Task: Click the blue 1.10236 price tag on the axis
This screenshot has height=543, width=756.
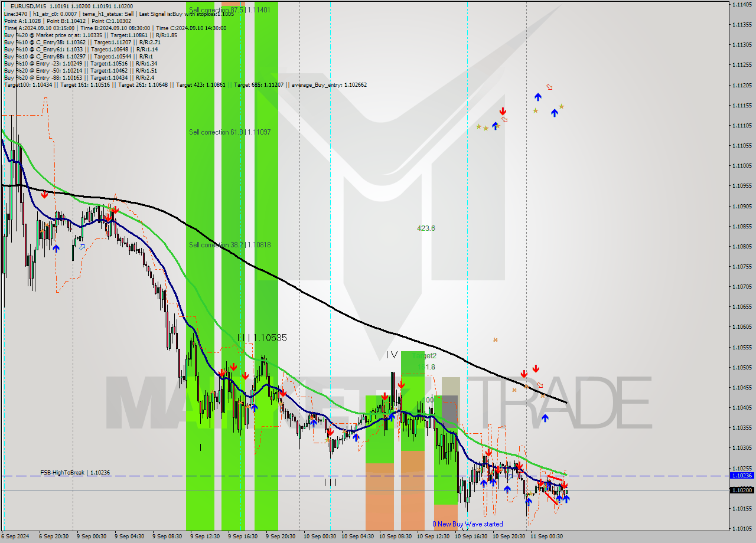Action: click(742, 475)
